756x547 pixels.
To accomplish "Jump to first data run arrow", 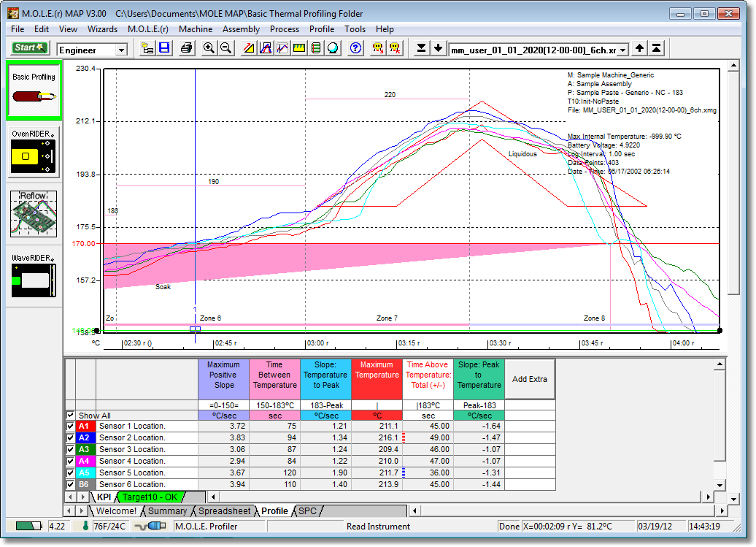I will 656,48.
